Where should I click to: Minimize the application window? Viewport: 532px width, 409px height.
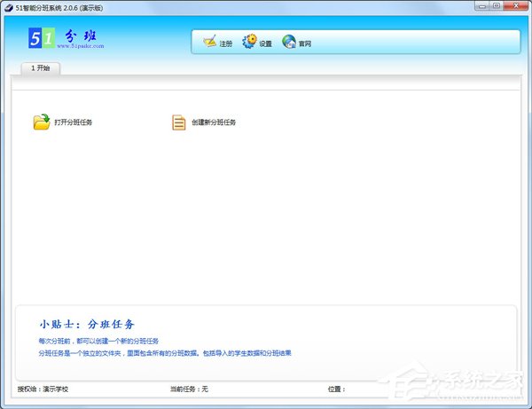(x=481, y=6)
